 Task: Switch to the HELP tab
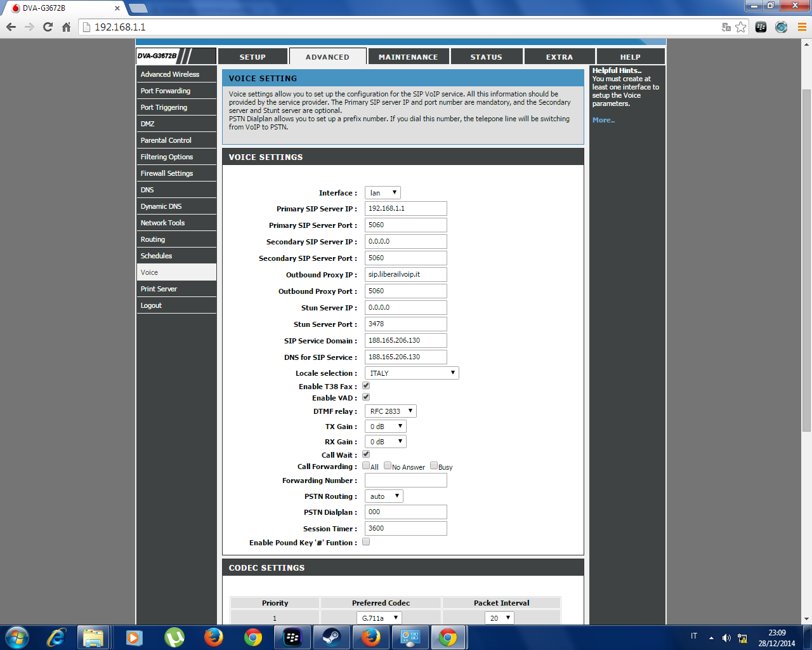(x=631, y=56)
